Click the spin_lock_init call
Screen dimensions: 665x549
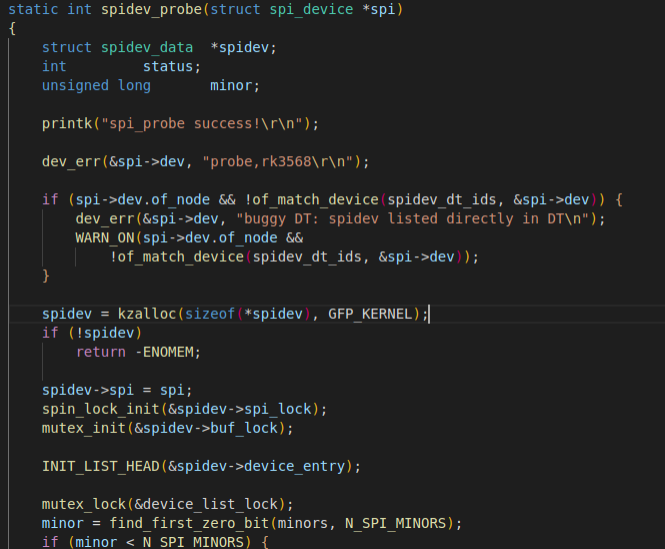(101, 409)
